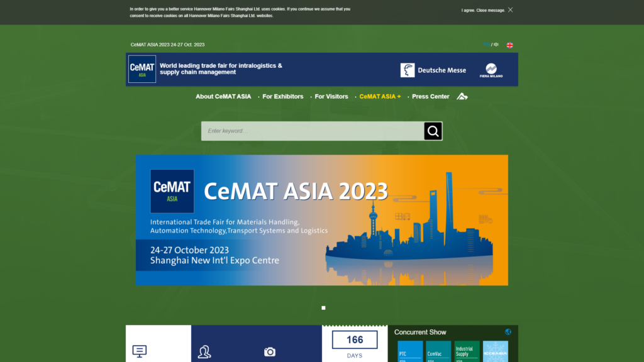Click the two-person users icon

[204, 352]
